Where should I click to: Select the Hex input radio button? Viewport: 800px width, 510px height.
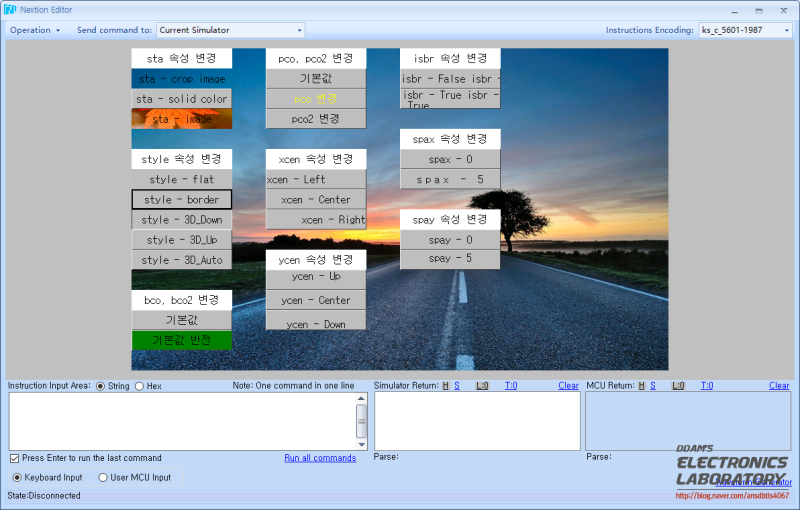(139, 386)
